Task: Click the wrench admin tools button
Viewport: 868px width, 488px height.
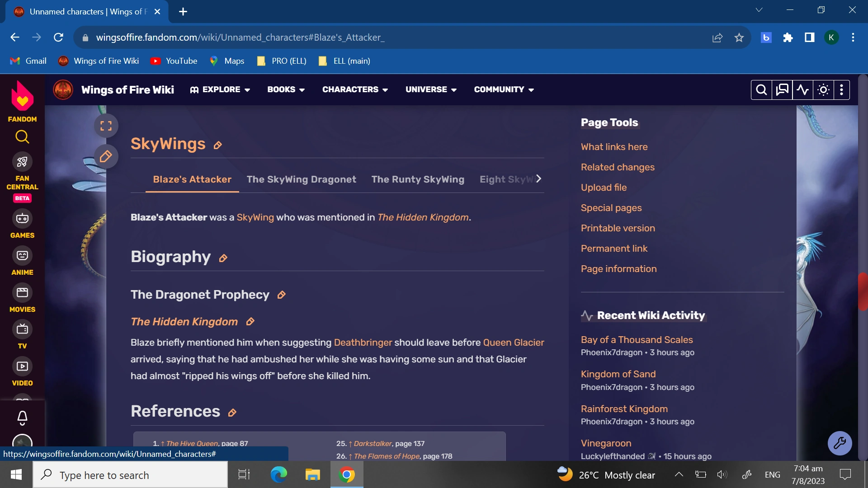Action: click(840, 443)
